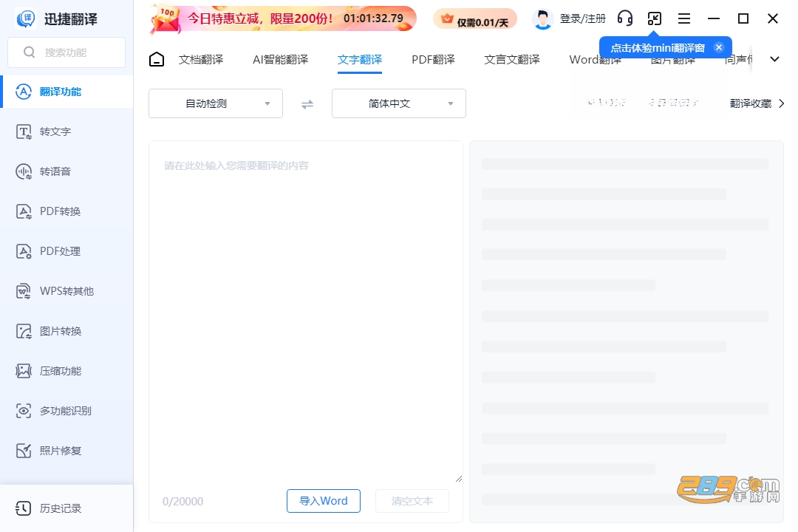The height and width of the screenshot is (532, 798).
Task: Open the hamburger main menu icon
Action: click(x=684, y=18)
